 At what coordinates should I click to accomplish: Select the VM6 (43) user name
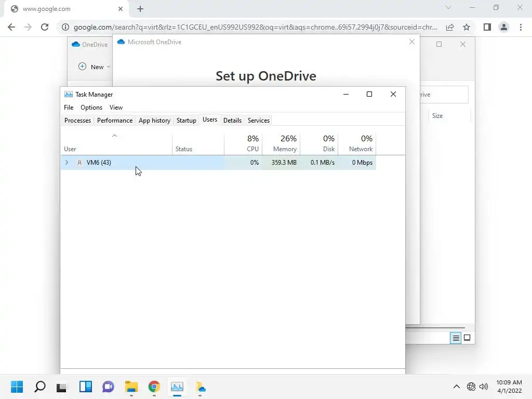pos(99,163)
